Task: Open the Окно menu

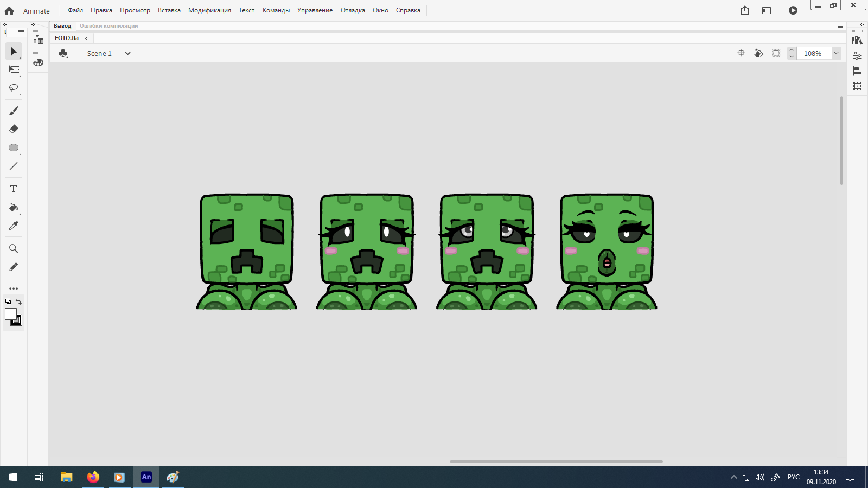Action: click(380, 10)
